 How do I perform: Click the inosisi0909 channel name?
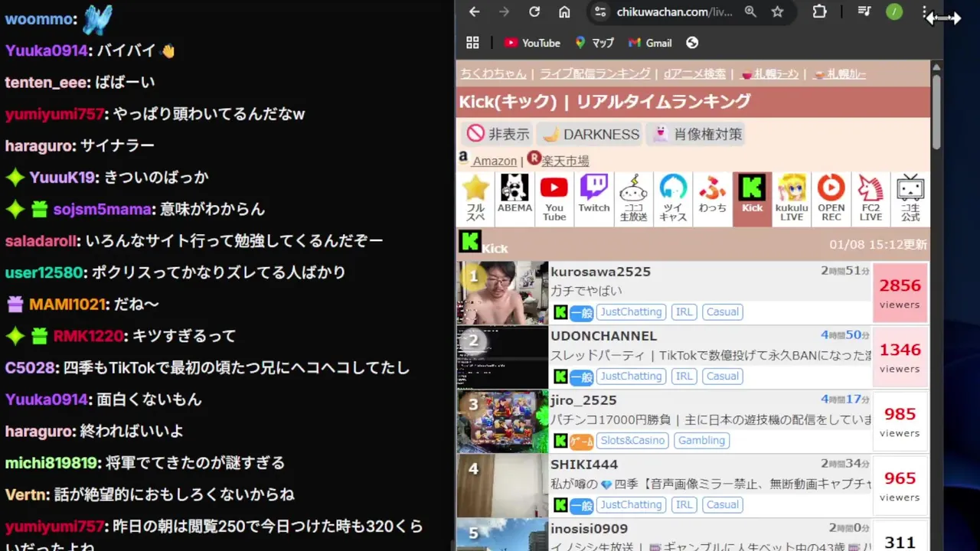tap(589, 529)
